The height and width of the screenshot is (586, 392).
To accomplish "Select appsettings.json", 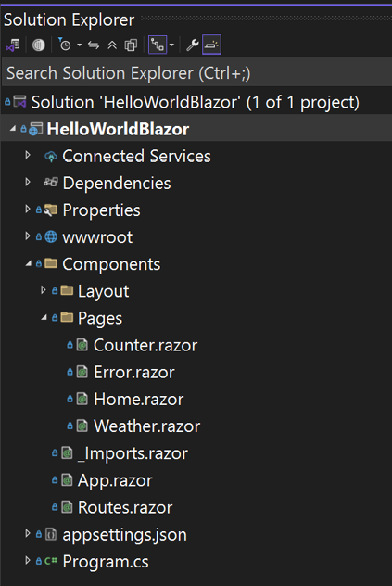I will (x=124, y=535).
